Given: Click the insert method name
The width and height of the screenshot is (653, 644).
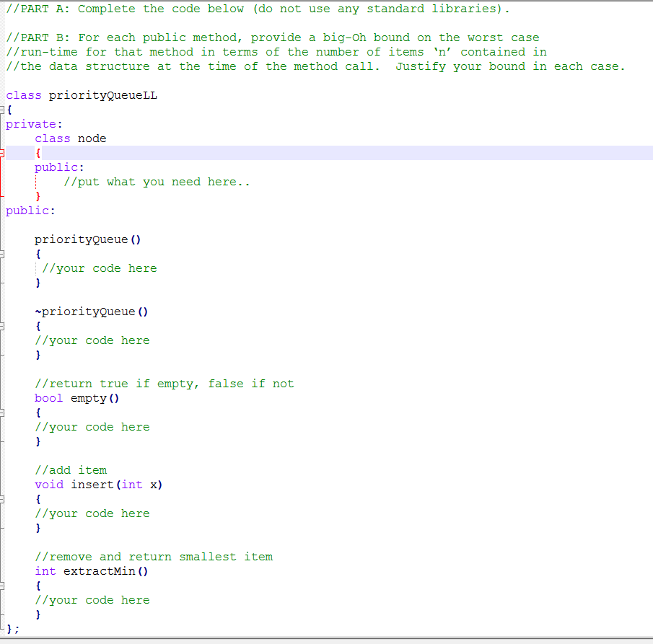Looking at the screenshot, I should (x=92, y=484).
